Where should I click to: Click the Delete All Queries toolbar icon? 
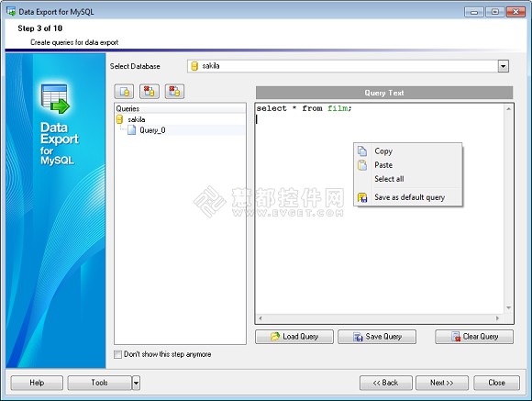[x=174, y=92]
